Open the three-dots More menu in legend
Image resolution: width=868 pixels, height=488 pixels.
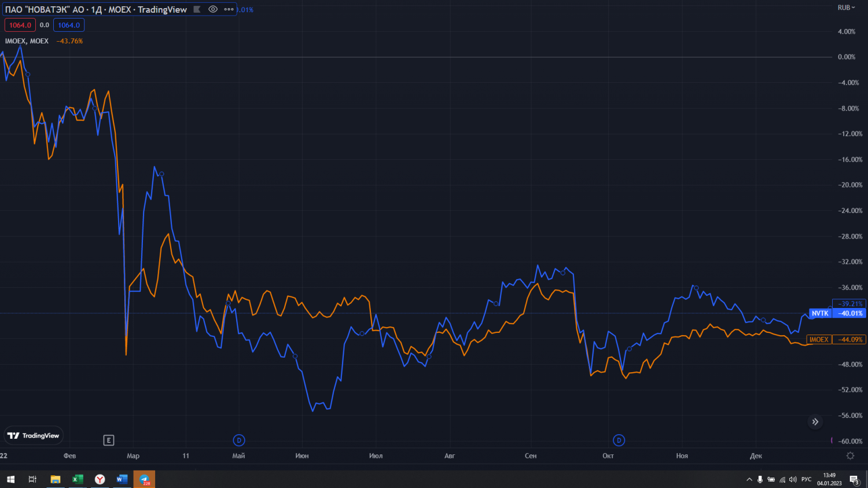click(229, 9)
